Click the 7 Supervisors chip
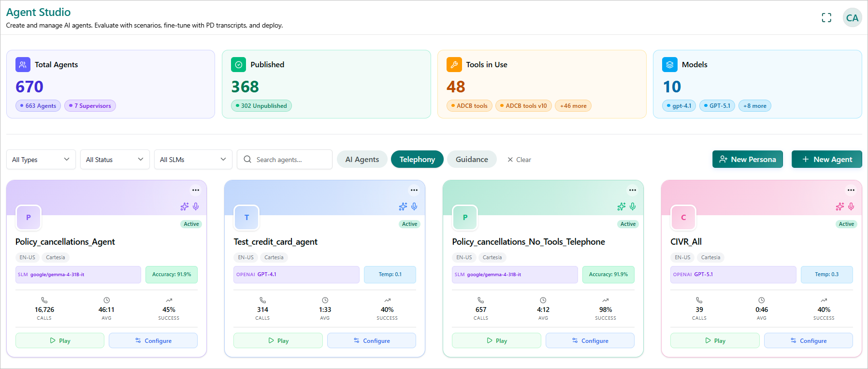Viewport: 868px width, 369px height. click(x=90, y=106)
